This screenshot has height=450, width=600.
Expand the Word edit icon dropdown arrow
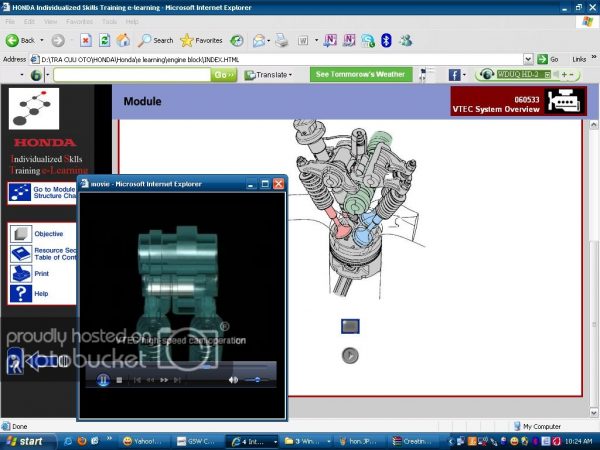316,40
